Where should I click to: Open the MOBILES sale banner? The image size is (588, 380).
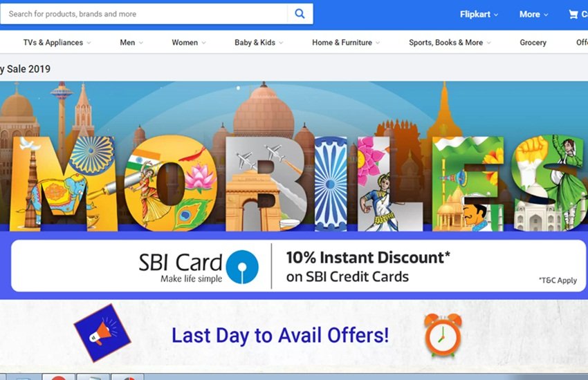294,156
